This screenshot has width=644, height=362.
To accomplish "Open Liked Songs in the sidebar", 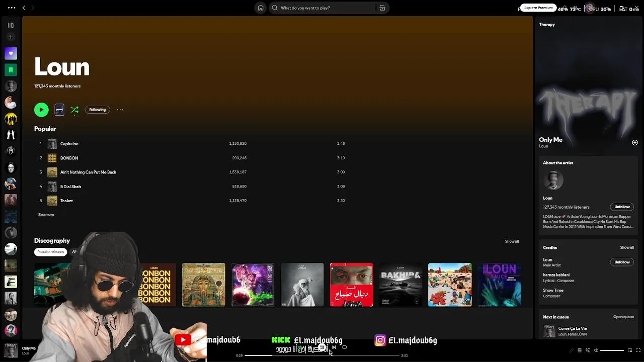I will click(11, 53).
